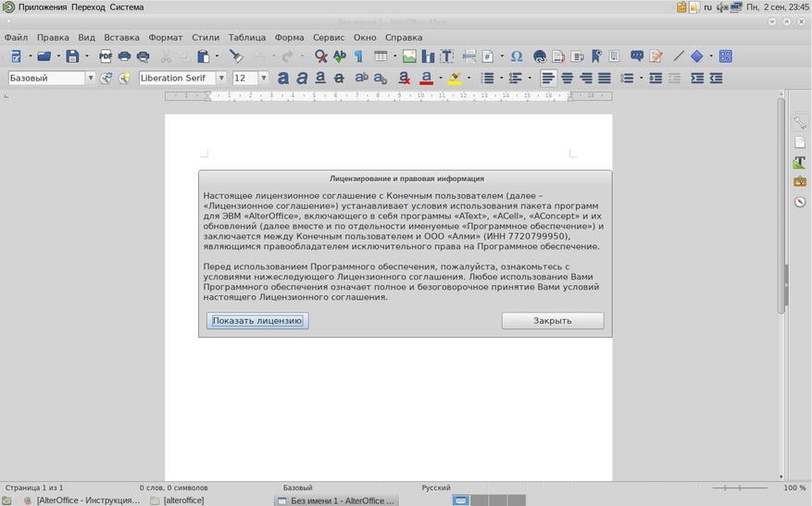The image size is (812, 506).
Task: Open the Правка menu
Action: (53, 37)
